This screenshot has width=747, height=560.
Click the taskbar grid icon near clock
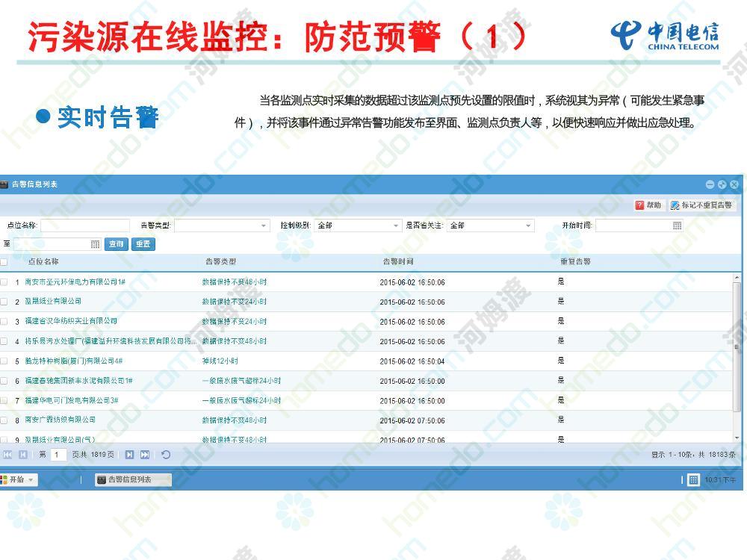[693, 480]
